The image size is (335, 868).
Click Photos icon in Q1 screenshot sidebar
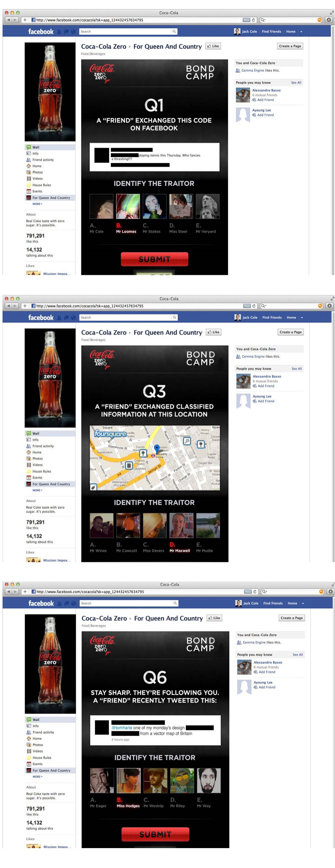click(29, 172)
